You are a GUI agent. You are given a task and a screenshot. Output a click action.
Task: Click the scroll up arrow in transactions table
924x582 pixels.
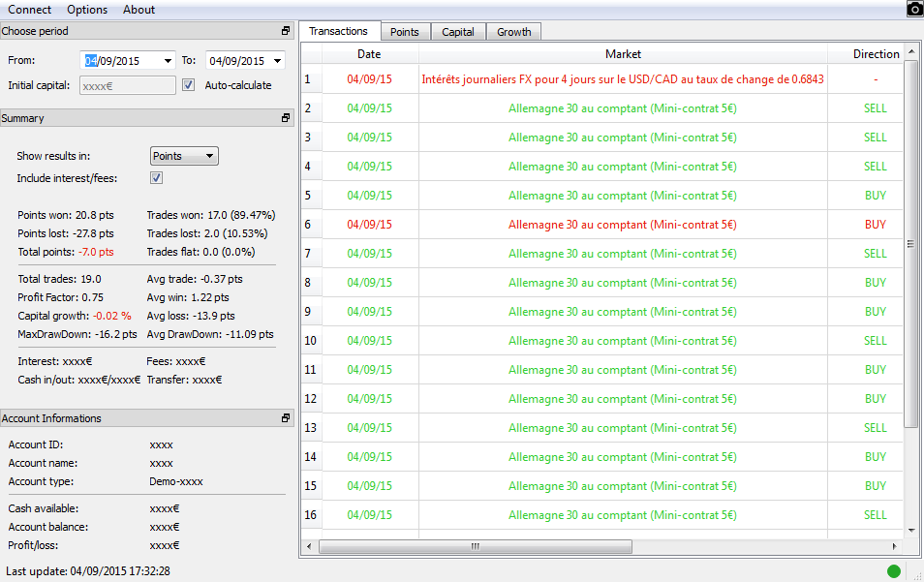click(x=911, y=52)
